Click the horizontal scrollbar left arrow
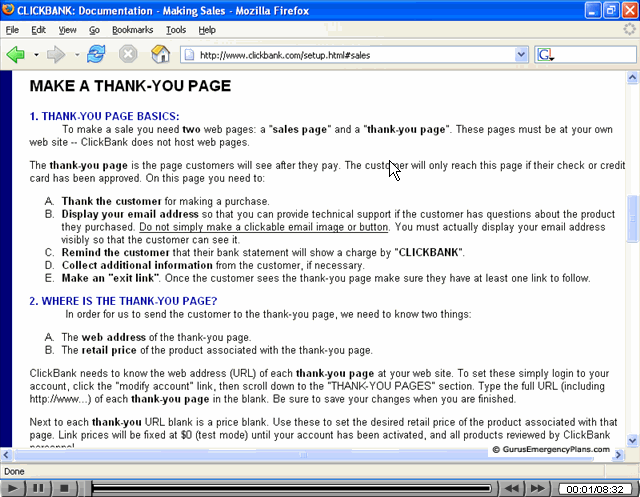Screen dimensions: 640x497 point(6,455)
